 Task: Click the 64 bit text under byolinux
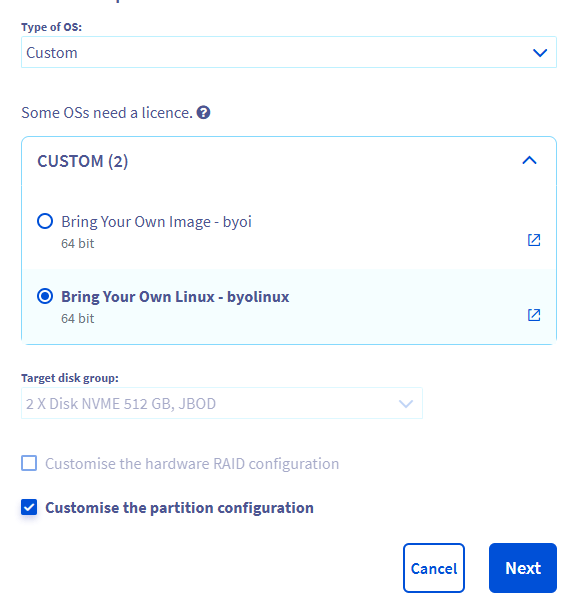78,318
